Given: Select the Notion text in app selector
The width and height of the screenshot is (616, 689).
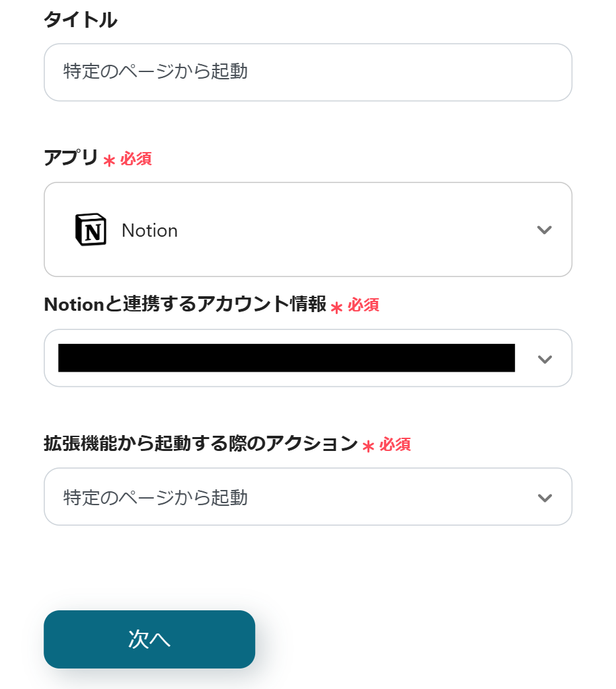Looking at the screenshot, I should pyautogui.click(x=149, y=231).
